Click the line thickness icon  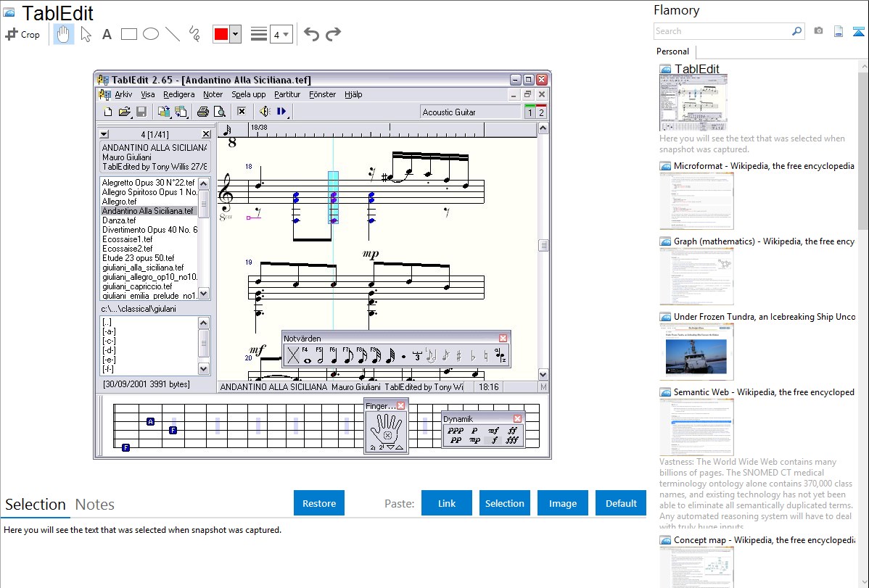[x=258, y=34]
